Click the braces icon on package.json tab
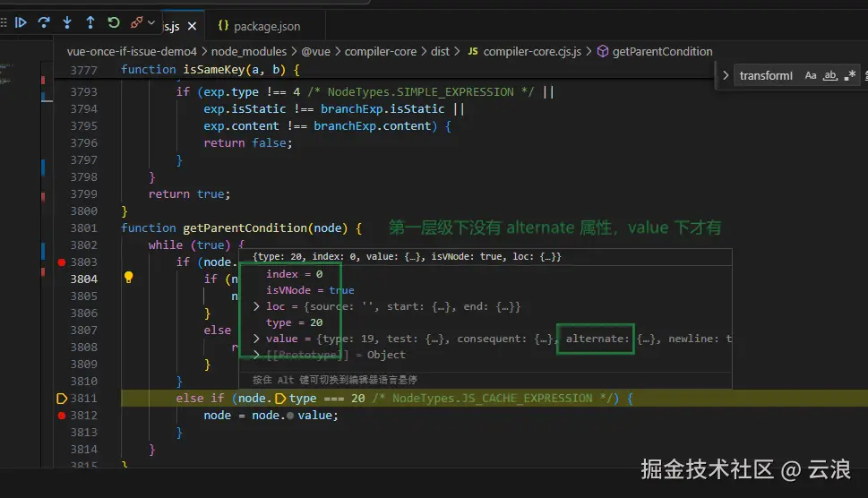868x498 pixels. tap(223, 25)
